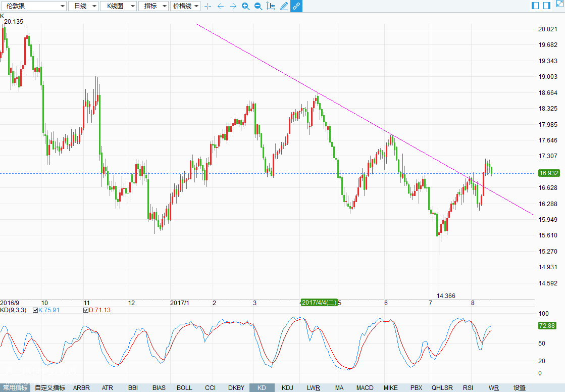The width and height of the screenshot is (565, 392).
Task: Click the 72.88 KD value tag
Action: click(x=547, y=326)
